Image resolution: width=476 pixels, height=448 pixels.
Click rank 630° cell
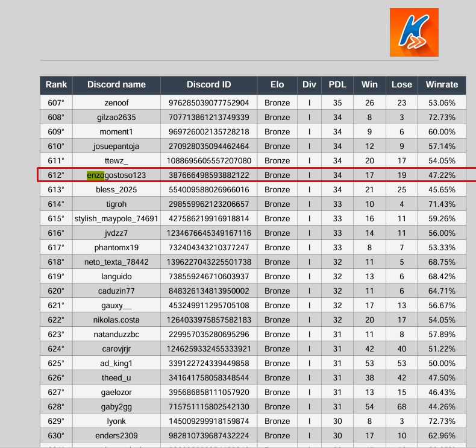[x=56, y=436]
